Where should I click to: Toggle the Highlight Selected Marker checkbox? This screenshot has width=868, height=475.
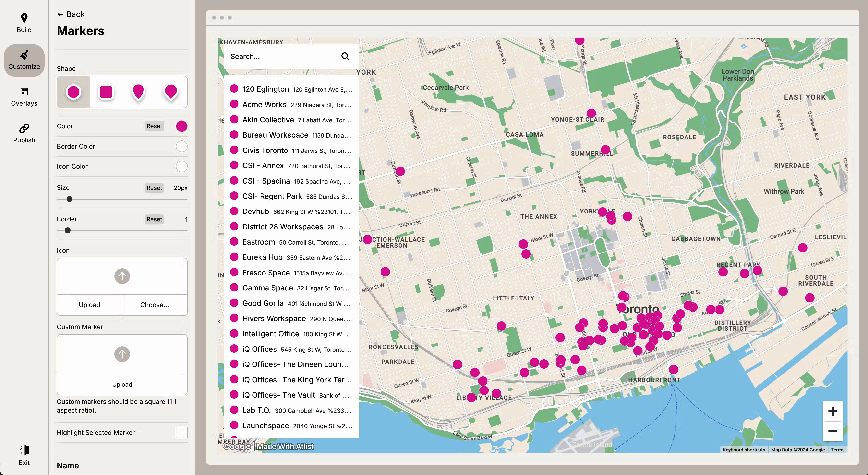click(x=182, y=433)
